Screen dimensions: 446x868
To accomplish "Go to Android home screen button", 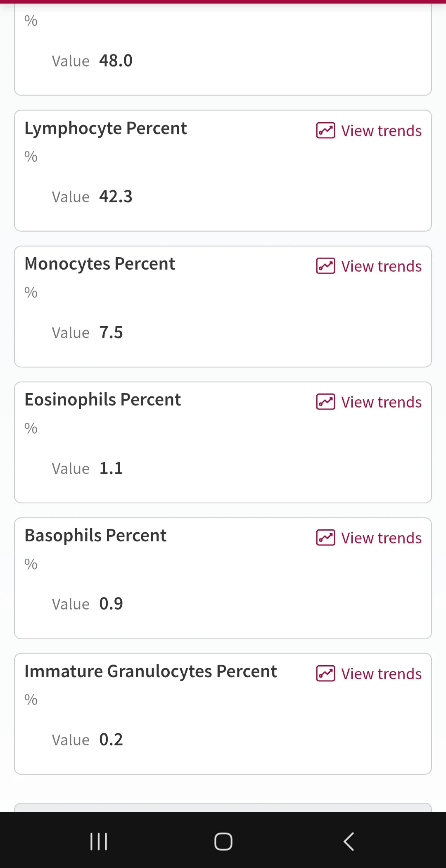I will coord(223,842).
